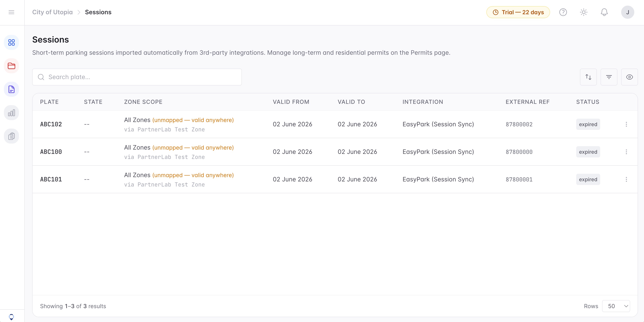
Task: Toggle light/dark theme sun icon
Action: click(x=584, y=12)
